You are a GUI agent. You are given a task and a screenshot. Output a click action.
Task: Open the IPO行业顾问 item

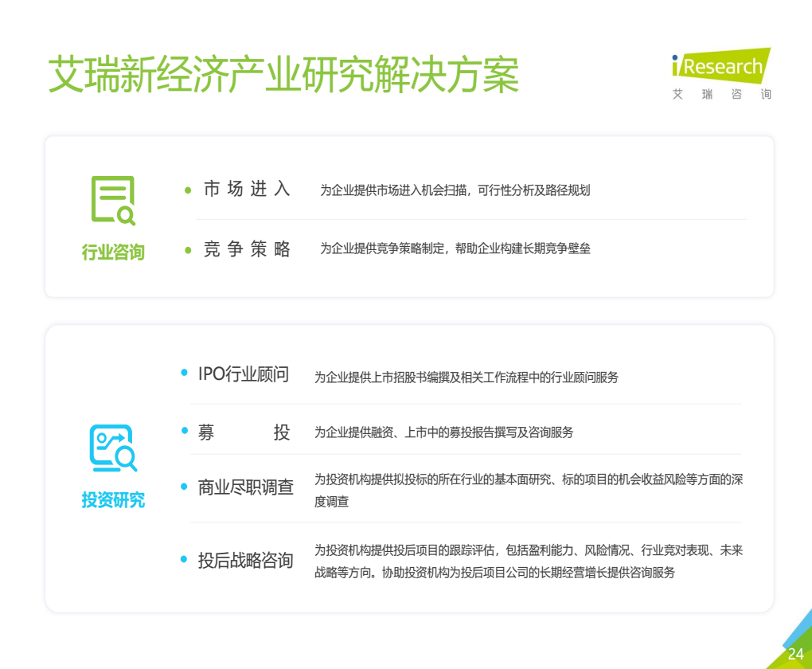[244, 374]
